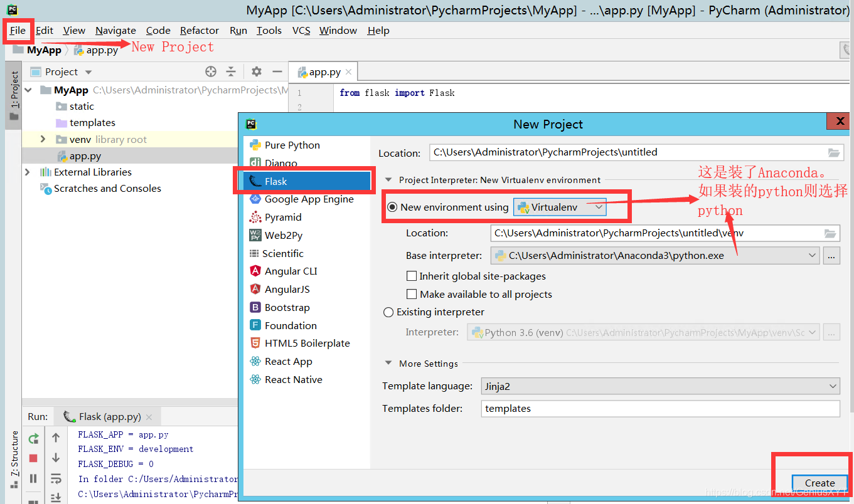Open the Navigate menu

(x=115, y=30)
